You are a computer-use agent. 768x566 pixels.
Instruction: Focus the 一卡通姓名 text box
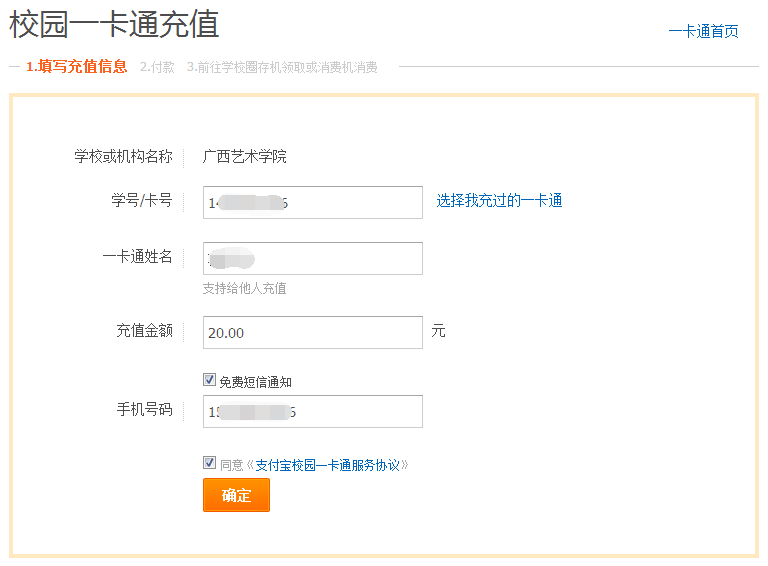[x=312, y=258]
